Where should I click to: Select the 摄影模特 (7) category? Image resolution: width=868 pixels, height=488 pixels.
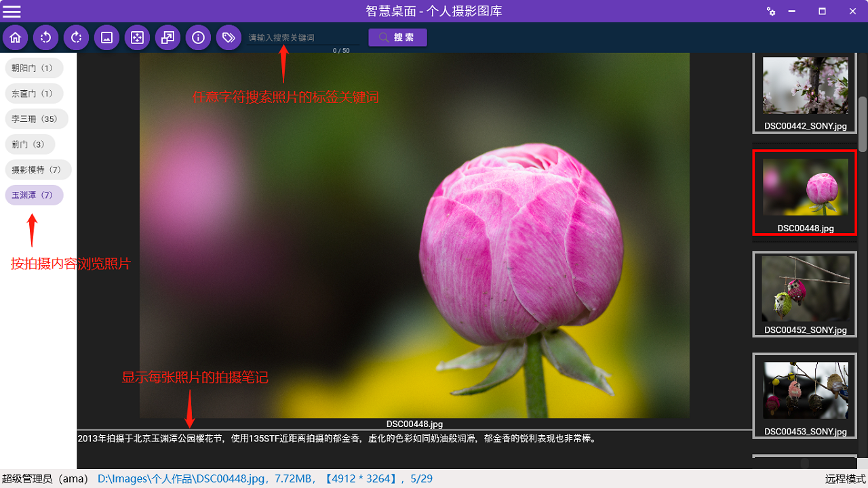click(38, 169)
